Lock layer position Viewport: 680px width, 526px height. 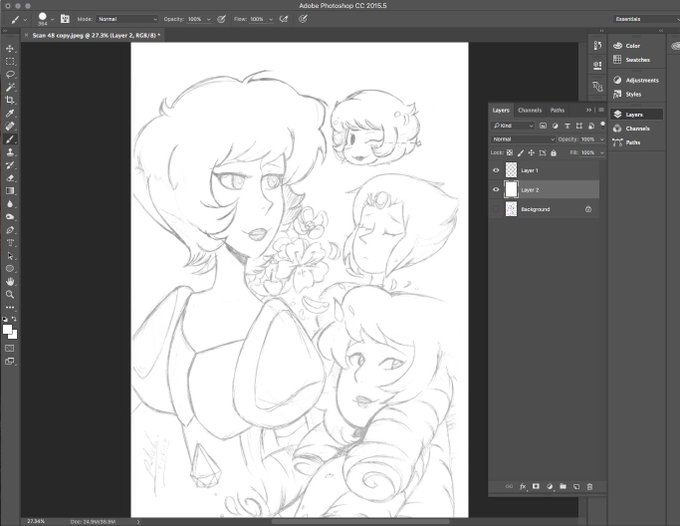coord(531,153)
